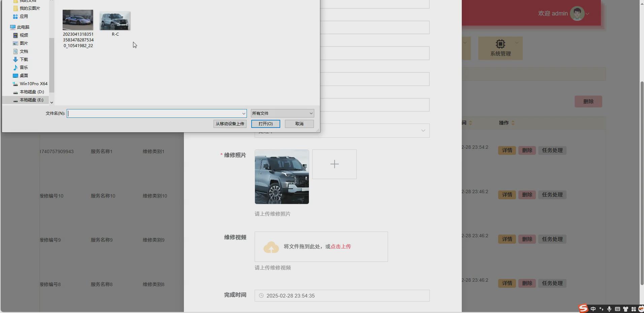Click the 打开(O) button to open file
Viewport: 644px width, 313px height.
point(265,124)
